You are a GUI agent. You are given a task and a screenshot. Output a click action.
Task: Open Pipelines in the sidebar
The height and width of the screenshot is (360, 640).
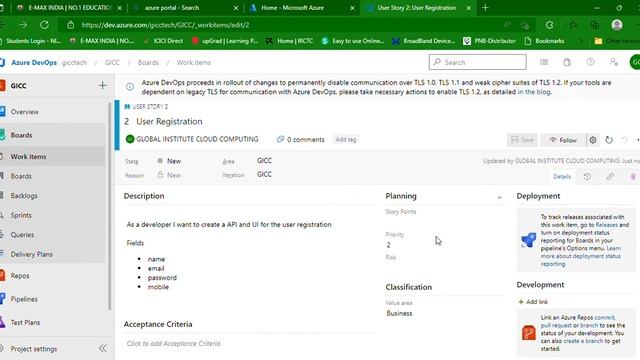pos(24,299)
